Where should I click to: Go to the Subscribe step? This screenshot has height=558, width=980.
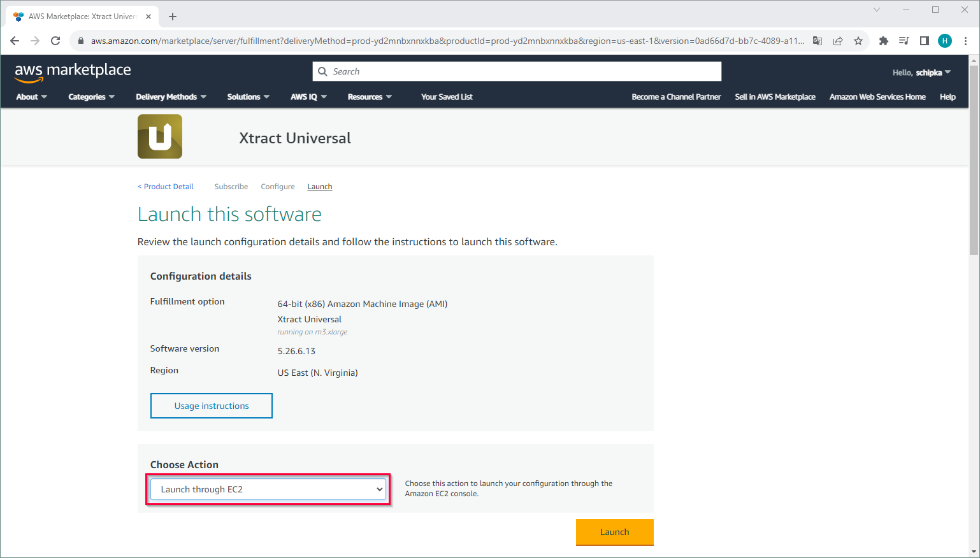click(x=231, y=187)
